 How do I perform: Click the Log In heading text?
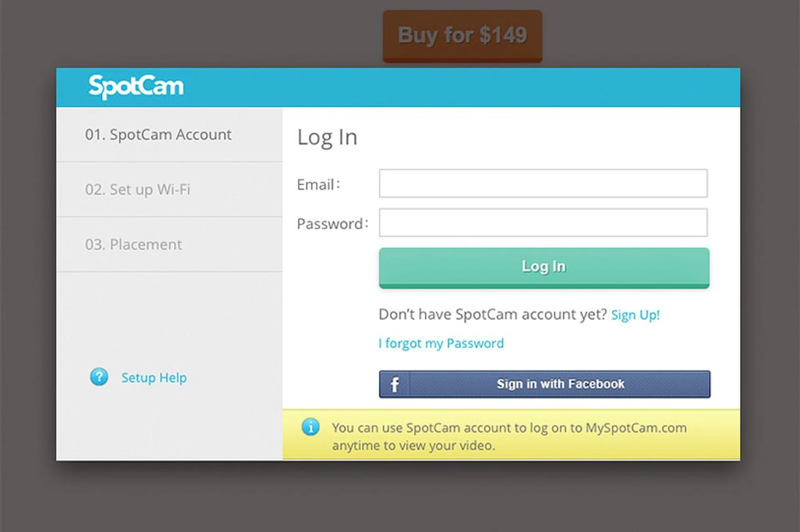327,137
